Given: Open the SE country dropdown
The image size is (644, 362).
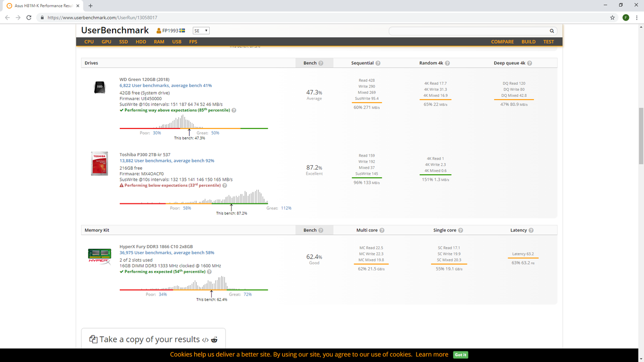Looking at the screenshot, I should [x=201, y=31].
